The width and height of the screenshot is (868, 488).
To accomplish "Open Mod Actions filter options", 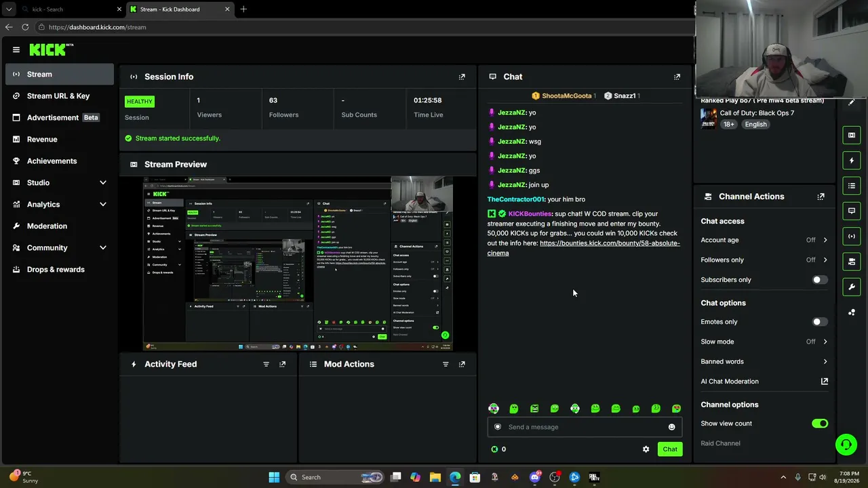I will point(446,364).
